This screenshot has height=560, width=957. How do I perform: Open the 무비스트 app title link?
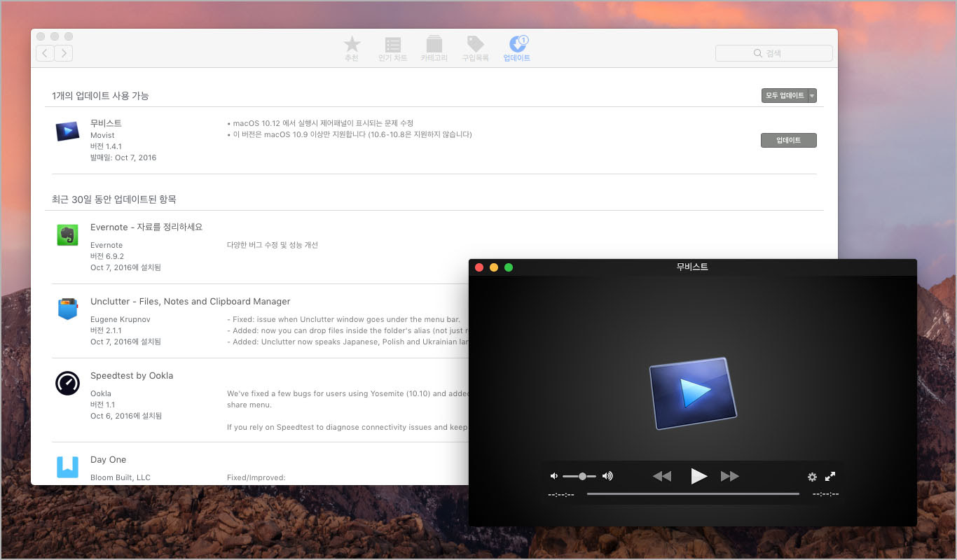coord(106,123)
